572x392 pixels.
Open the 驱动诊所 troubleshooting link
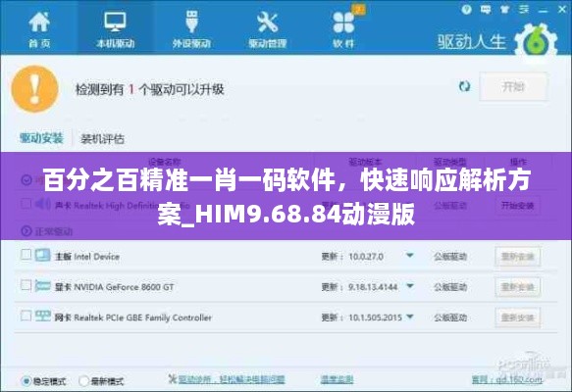232,379
